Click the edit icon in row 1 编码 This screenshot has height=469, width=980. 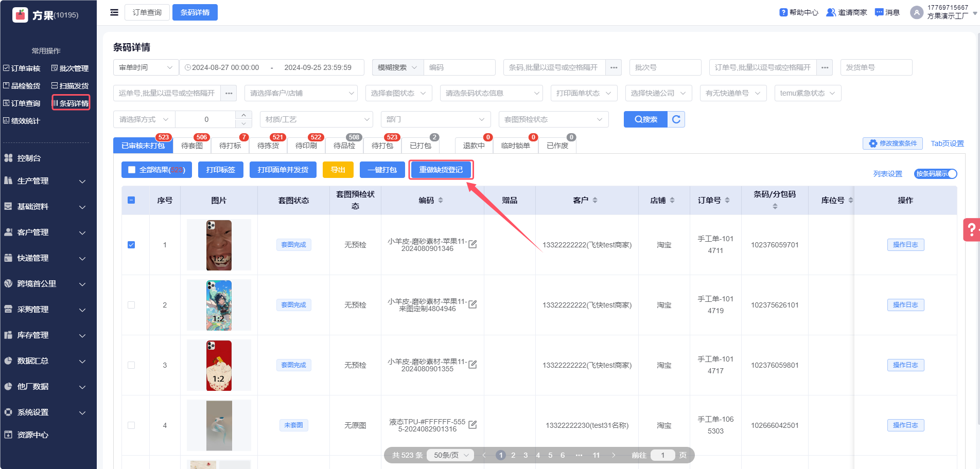coord(472,244)
